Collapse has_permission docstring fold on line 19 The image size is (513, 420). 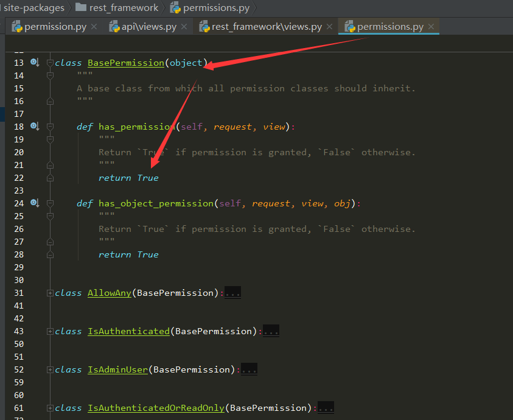click(50, 139)
